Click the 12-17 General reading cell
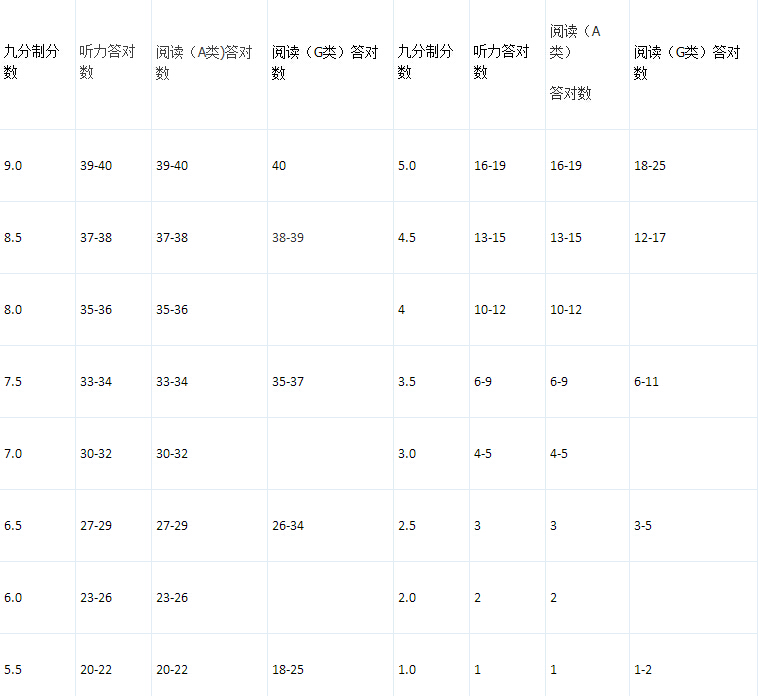Screen dimensions: 759x696 point(650,238)
